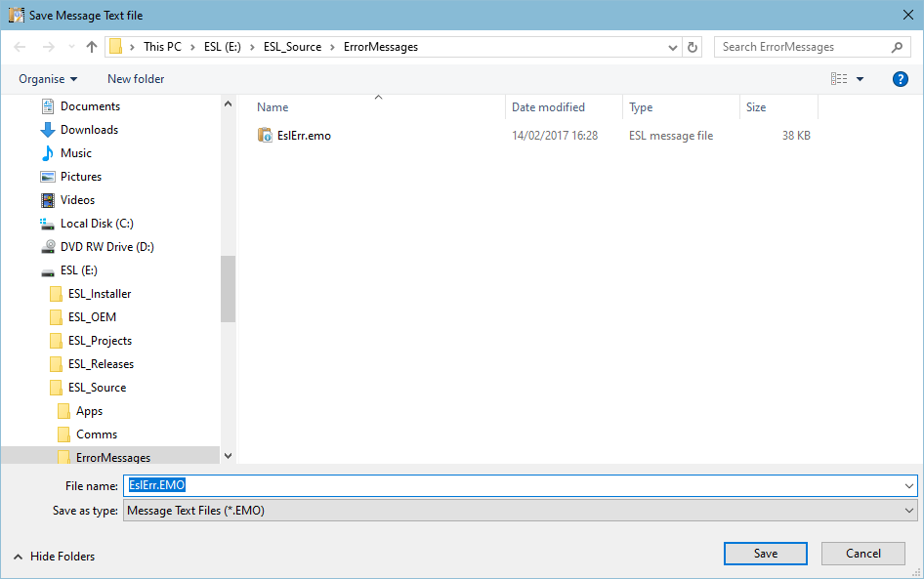Sort files by Date modified column
The height and width of the screenshot is (579, 924).
pos(548,107)
